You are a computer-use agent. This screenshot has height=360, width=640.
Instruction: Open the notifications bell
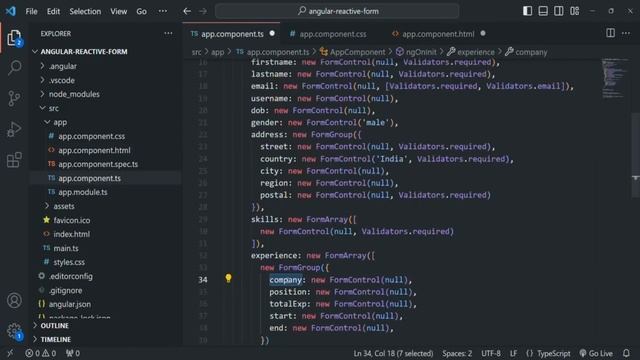coord(626,353)
